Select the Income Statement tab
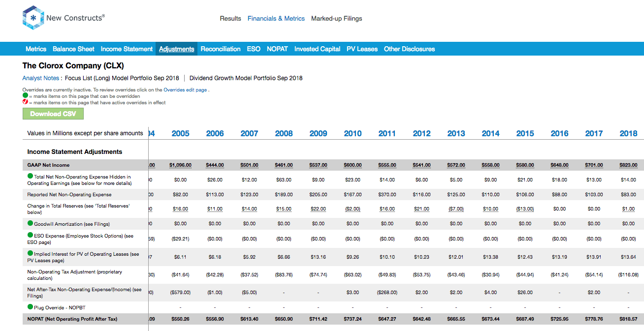The image size is (644, 331). pos(127,49)
